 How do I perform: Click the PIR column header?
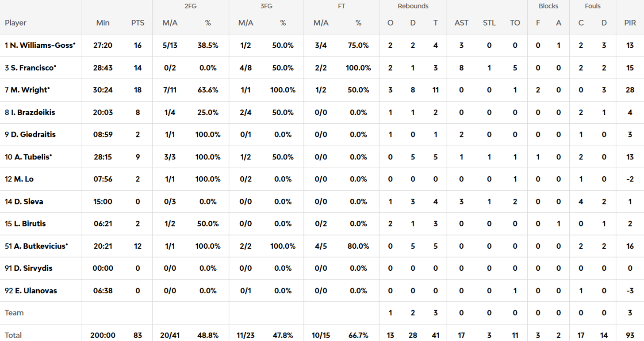click(630, 23)
